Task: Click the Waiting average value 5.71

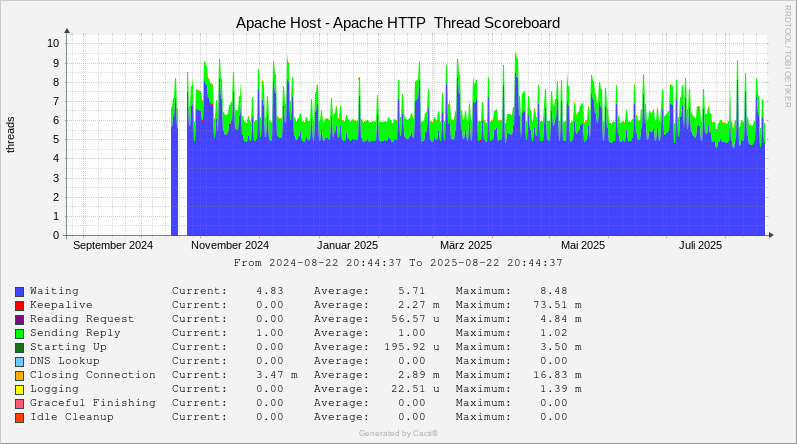Action: pyautogui.click(x=412, y=291)
